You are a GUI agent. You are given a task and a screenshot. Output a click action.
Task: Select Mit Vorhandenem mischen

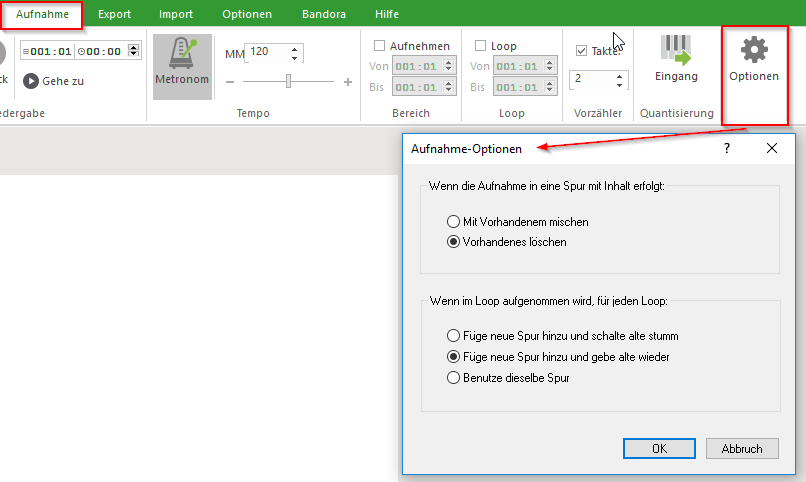[x=453, y=221]
